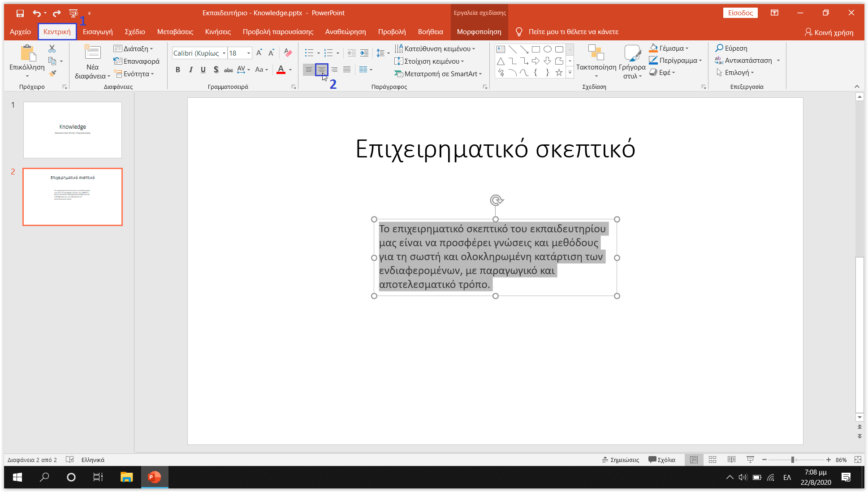Viewport: 868px width, 492px height.
Task: Open font color picker arrow
Action: click(291, 70)
